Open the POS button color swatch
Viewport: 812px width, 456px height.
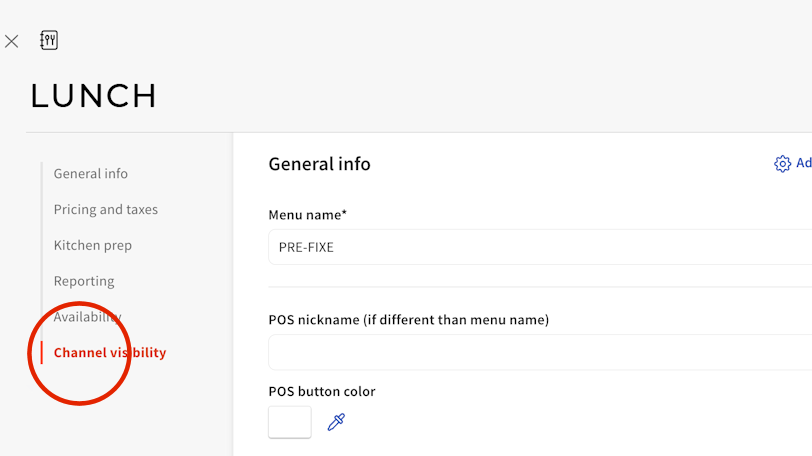click(290, 422)
